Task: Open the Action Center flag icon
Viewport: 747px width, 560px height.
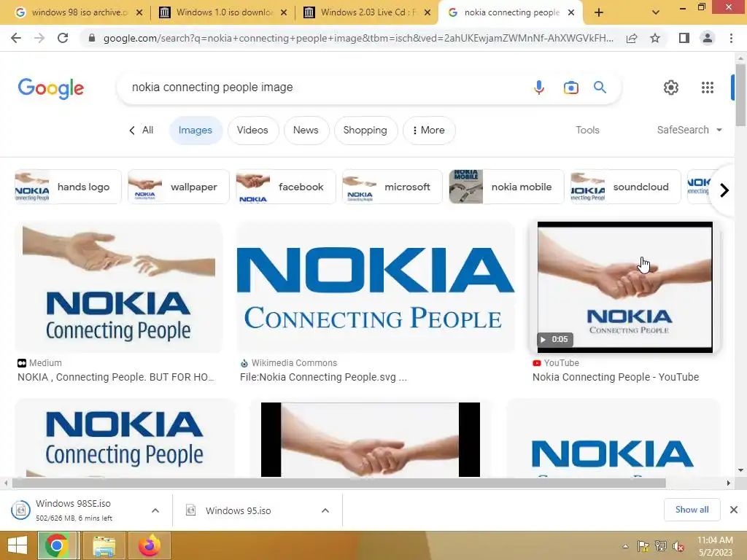Action: [643, 546]
